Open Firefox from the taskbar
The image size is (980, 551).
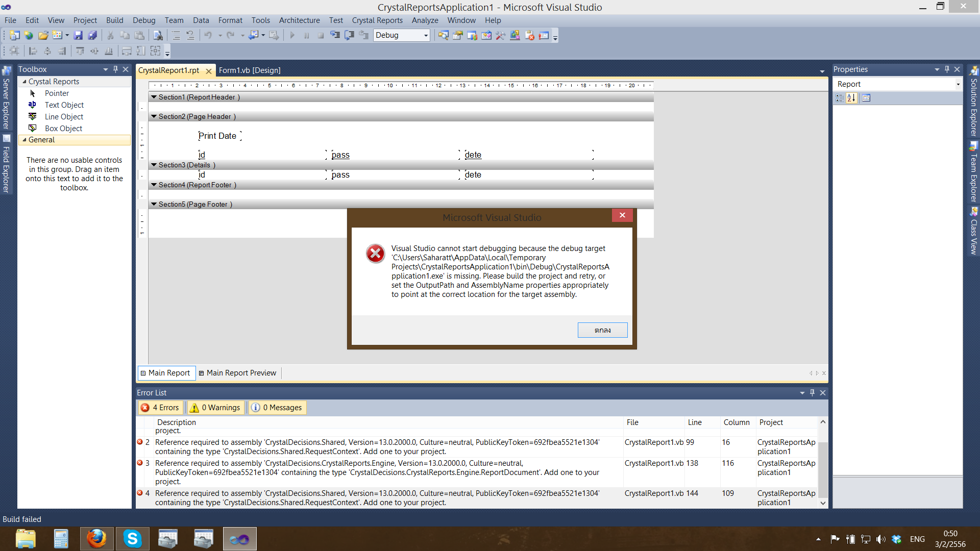(96, 539)
